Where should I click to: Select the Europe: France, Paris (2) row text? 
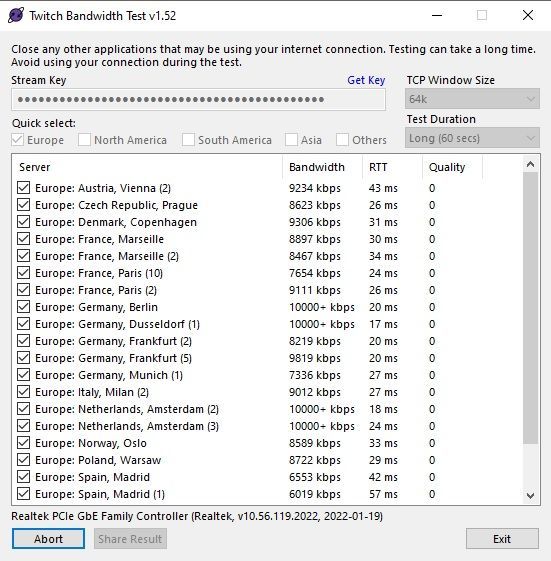click(x=96, y=290)
